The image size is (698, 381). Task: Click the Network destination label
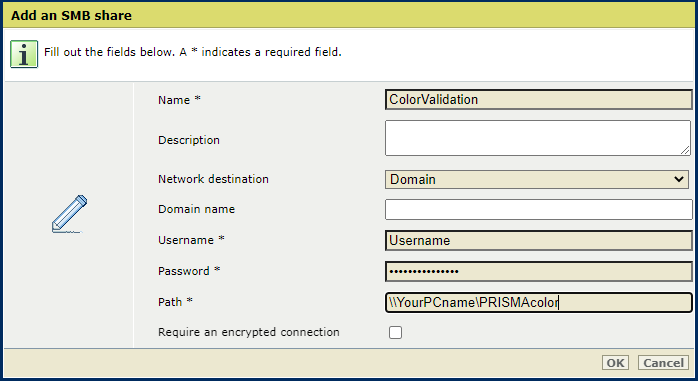coord(213,179)
